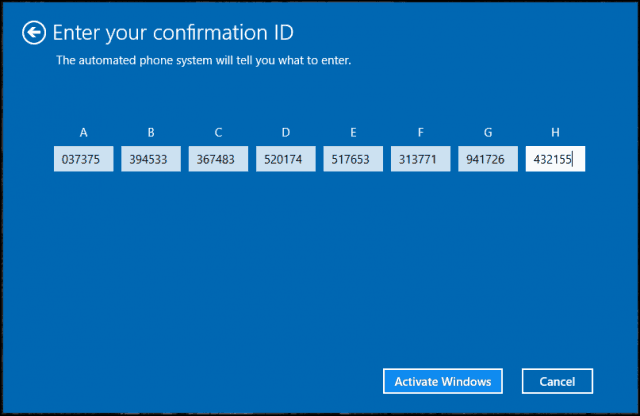Click field A containing 037375
Image resolution: width=640 pixels, height=416 pixels.
[x=84, y=159]
